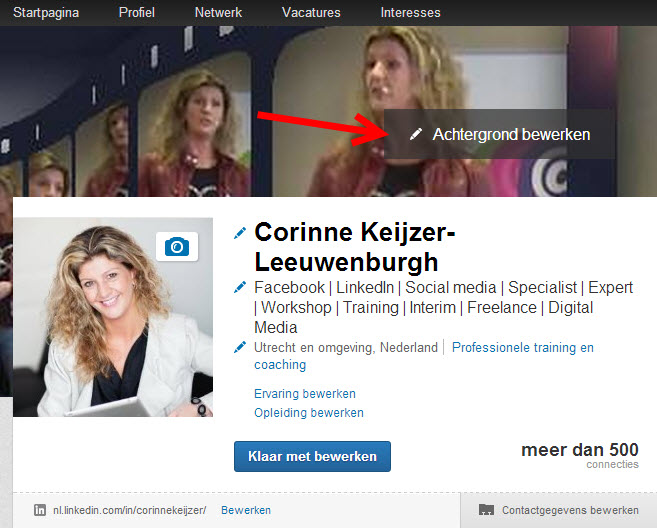
Task: Click the contact card icon for Contactgegevens
Action: click(x=486, y=510)
